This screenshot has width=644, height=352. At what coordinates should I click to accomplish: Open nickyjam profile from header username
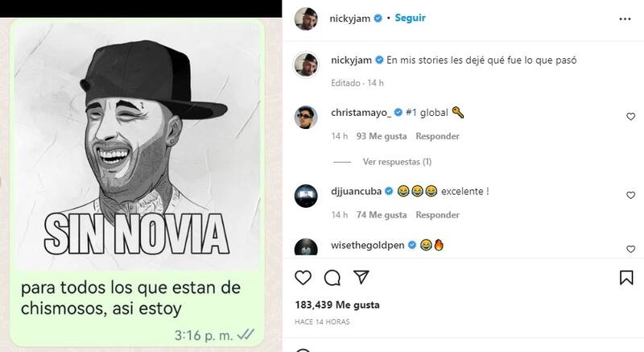pyautogui.click(x=350, y=19)
